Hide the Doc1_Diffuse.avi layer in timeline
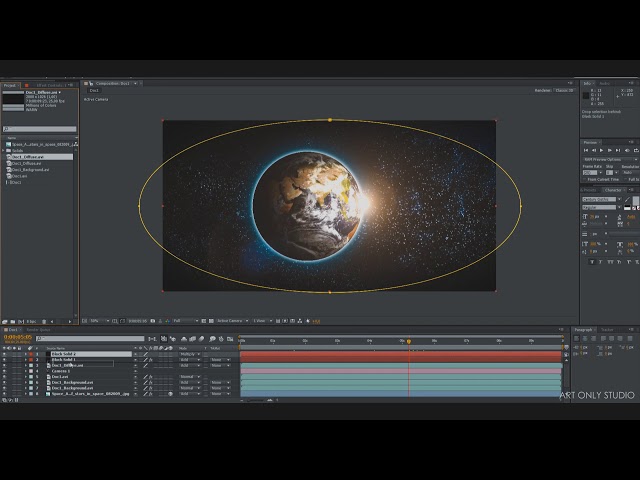Screen dimensions: 640x480 pyautogui.click(x=4, y=365)
